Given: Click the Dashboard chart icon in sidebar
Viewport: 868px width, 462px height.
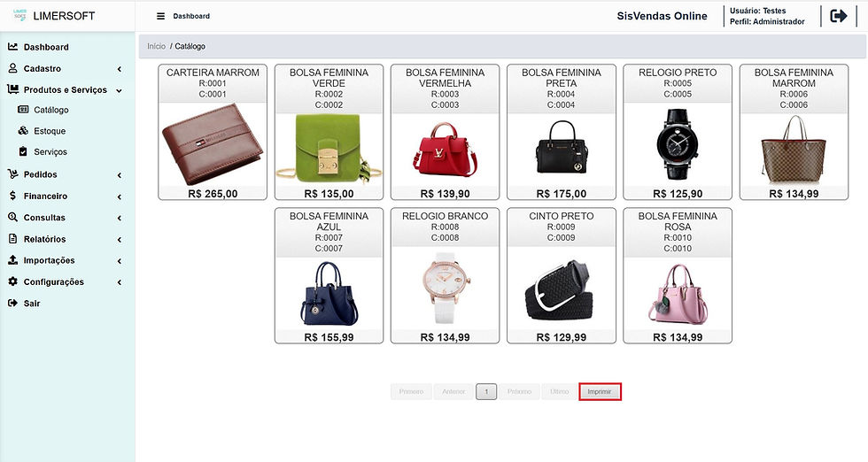Looking at the screenshot, I should 12,47.
